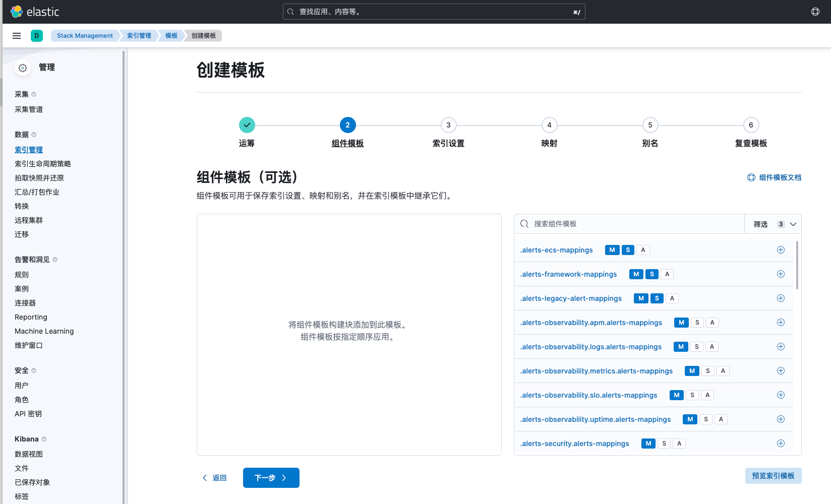Go to step 3 circle 索引设置
The width and height of the screenshot is (831, 504).
tap(449, 125)
